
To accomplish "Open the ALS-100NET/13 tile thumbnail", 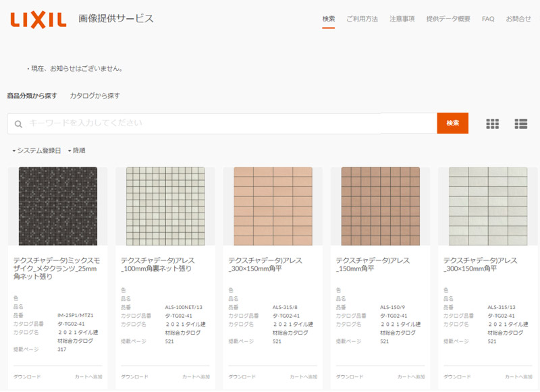I will point(165,206).
